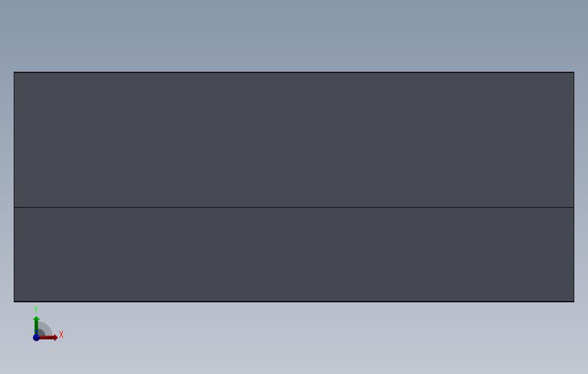Click the blue Z axis sphere at triad origin
Viewport: 588px width, 374px height.
coord(36,338)
